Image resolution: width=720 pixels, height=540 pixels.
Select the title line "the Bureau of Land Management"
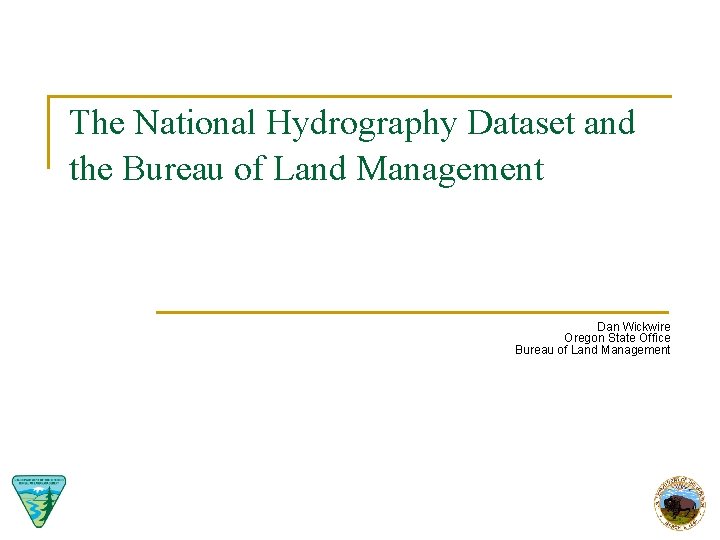click(307, 169)
